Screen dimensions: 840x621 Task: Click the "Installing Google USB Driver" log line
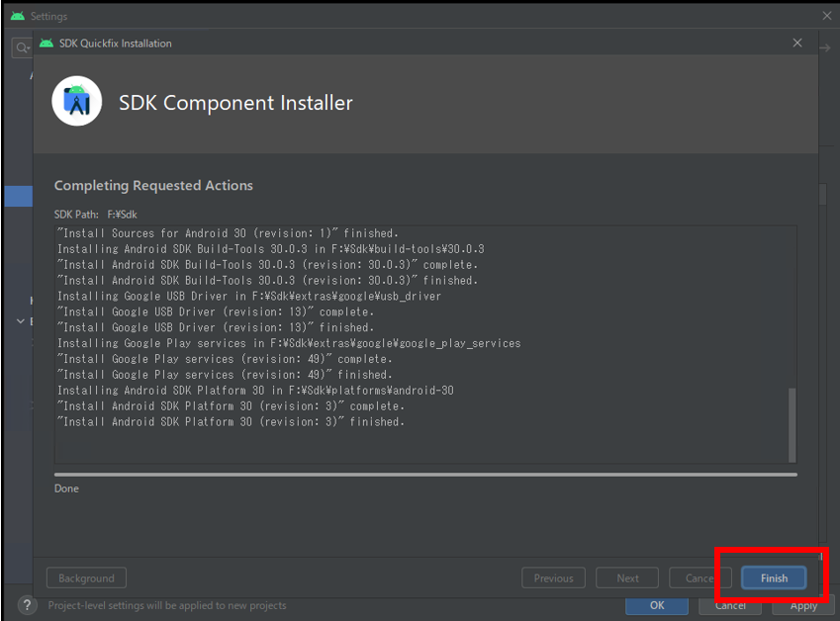[x=249, y=296]
